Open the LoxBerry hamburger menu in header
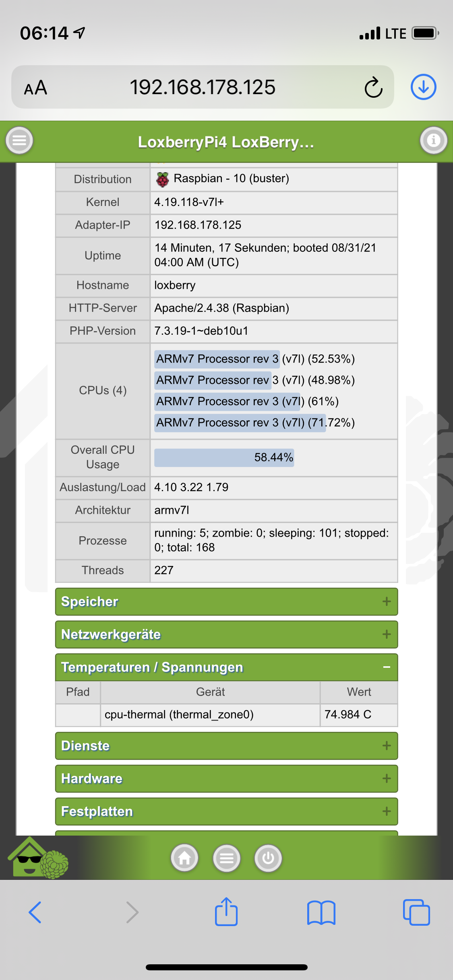Viewport: 453px width, 980px height. point(19,140)
